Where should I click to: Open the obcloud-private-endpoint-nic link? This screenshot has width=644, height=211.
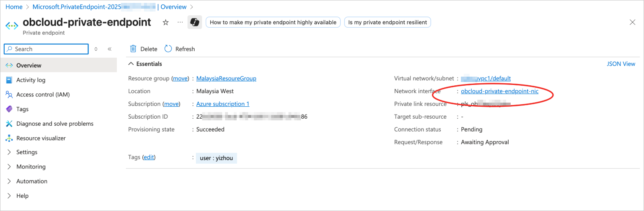tap(500, 91)
